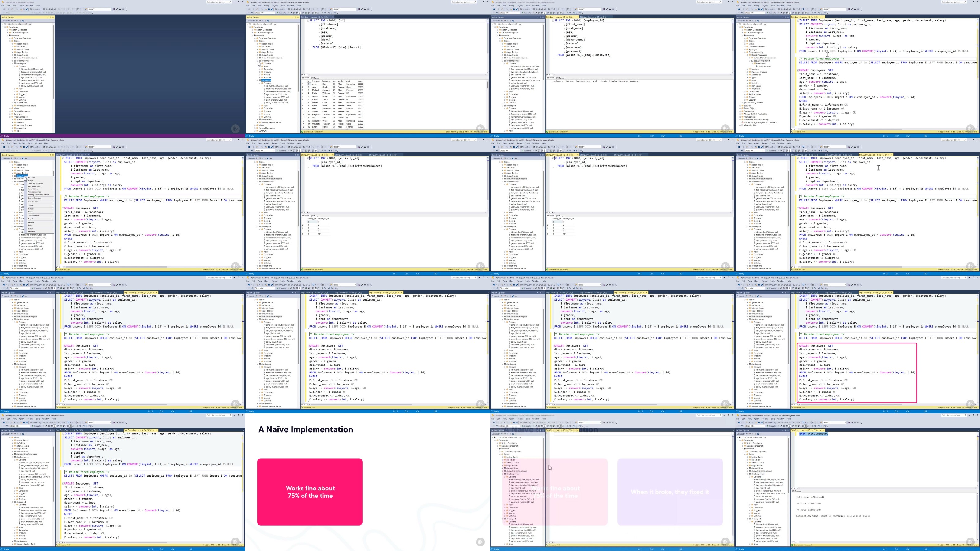Click 'Charlotte' cell in import results grid
The width and height of the screenshot is (980, 551).
pos(316,124)
